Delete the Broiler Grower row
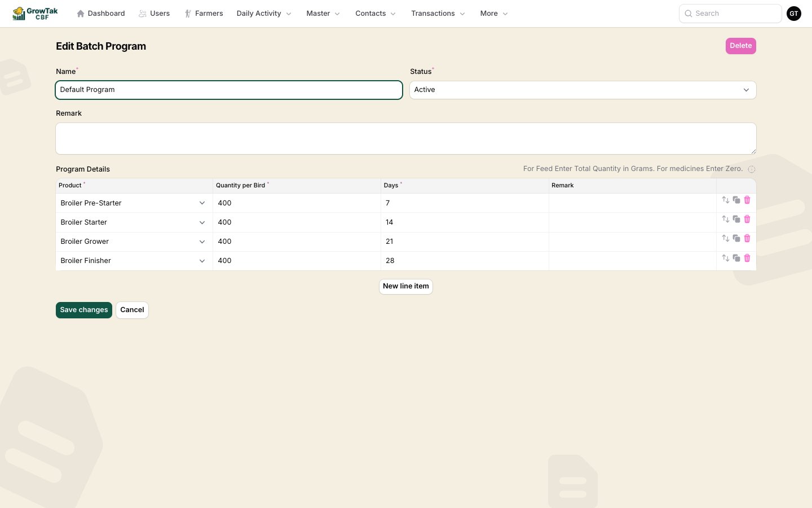The image size is (812, 508). point(747,238)
